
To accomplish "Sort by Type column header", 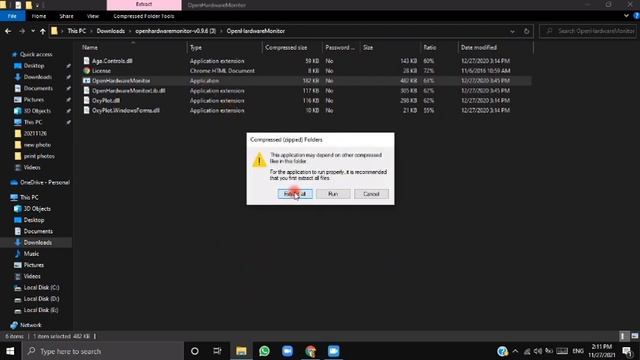I will click(x=196, y=47).
